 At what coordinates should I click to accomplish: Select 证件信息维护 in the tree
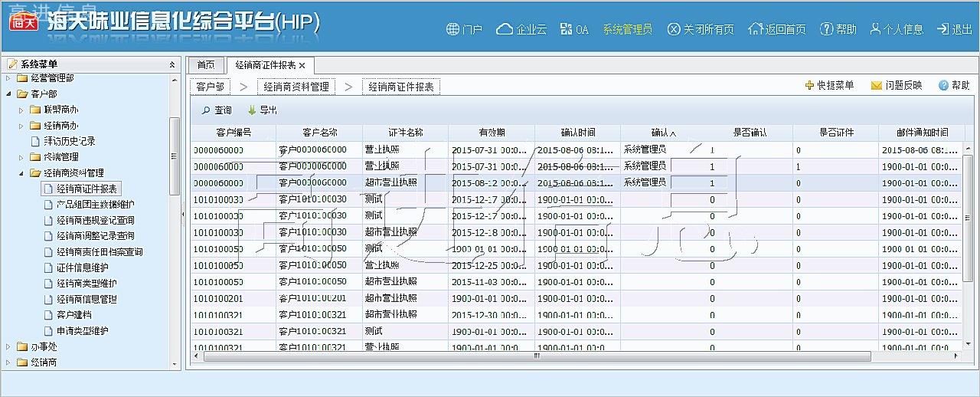[83, 267]
